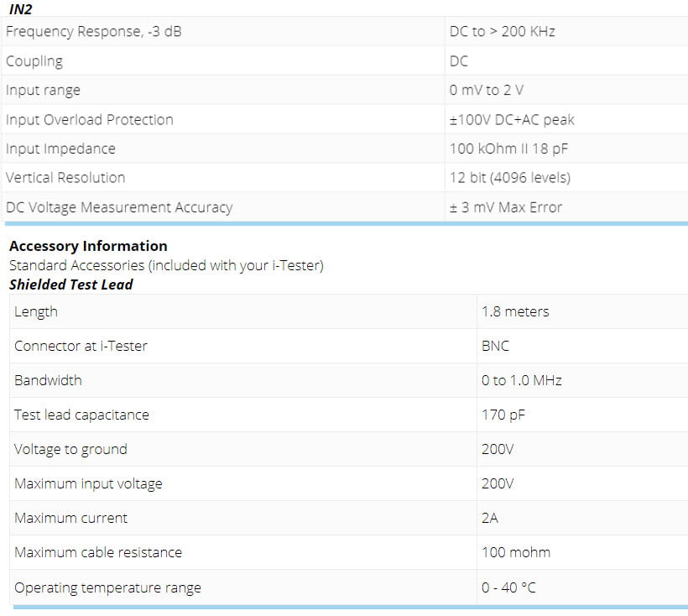Image resolution: width=688 pixels, height=616 pixels.
Task: Click the Connector at i-Tester label
Action: pyautogui.click(x=81, y=346)
